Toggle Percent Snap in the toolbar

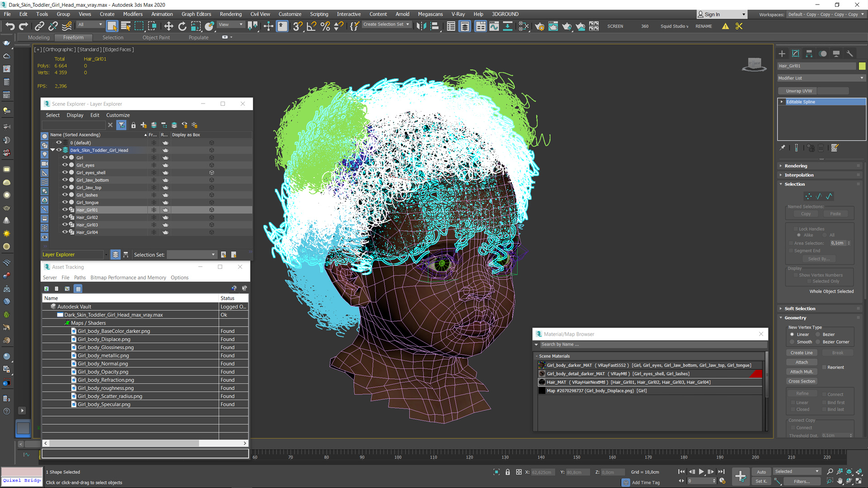(325, 26)
